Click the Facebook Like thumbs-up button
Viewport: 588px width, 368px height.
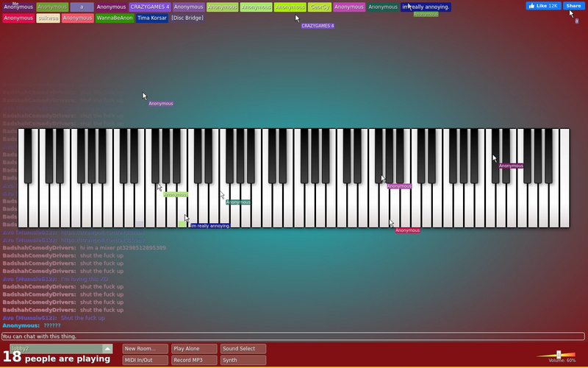[543, 6]
